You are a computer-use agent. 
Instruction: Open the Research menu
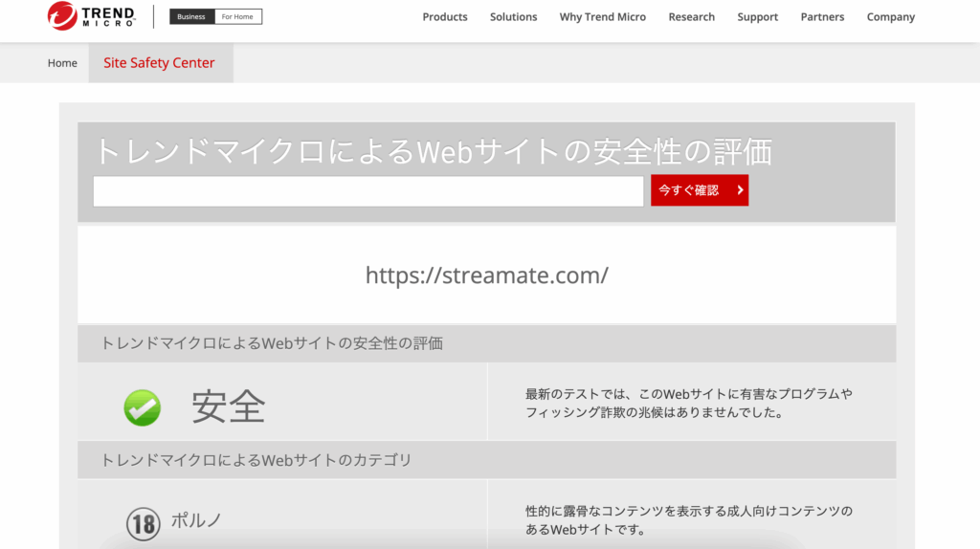691,17
